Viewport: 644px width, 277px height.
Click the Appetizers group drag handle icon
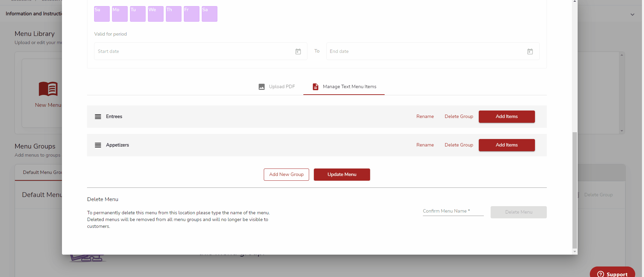click(98, 145)
